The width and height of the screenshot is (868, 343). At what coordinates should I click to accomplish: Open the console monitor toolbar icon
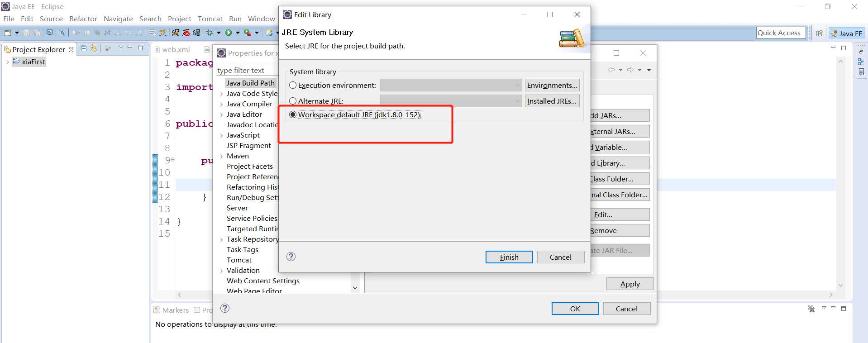49,33
